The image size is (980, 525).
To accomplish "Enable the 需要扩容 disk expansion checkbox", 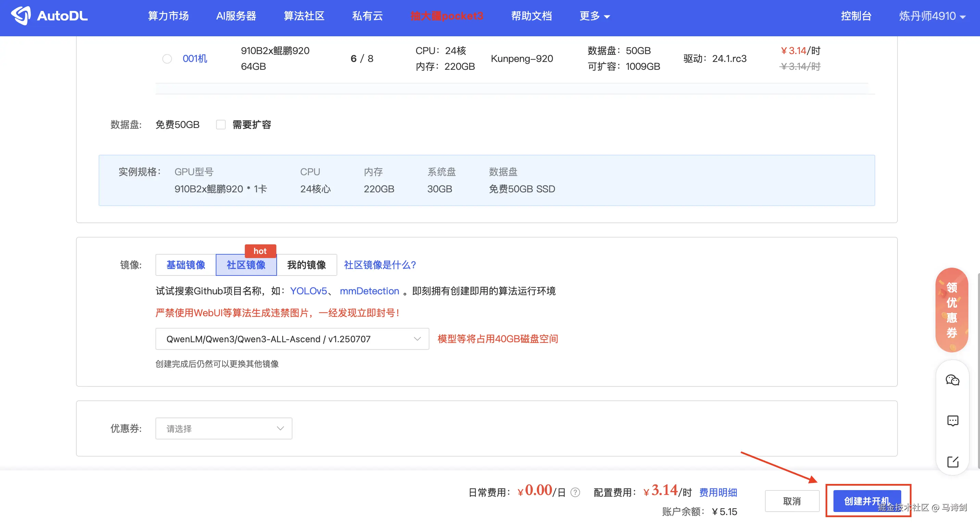I will pyautogui.click(x=221, y=124).
